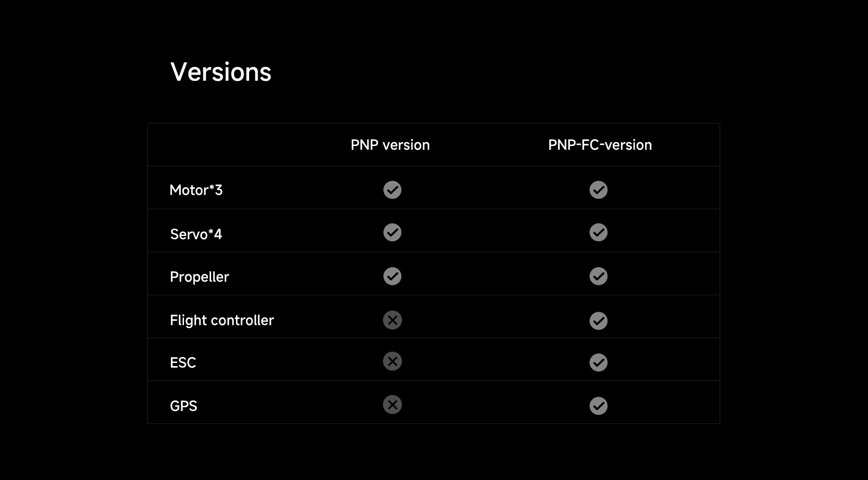
Task: Click the Motor*3 checkmark under PNP version
Action: click(392, 190)
